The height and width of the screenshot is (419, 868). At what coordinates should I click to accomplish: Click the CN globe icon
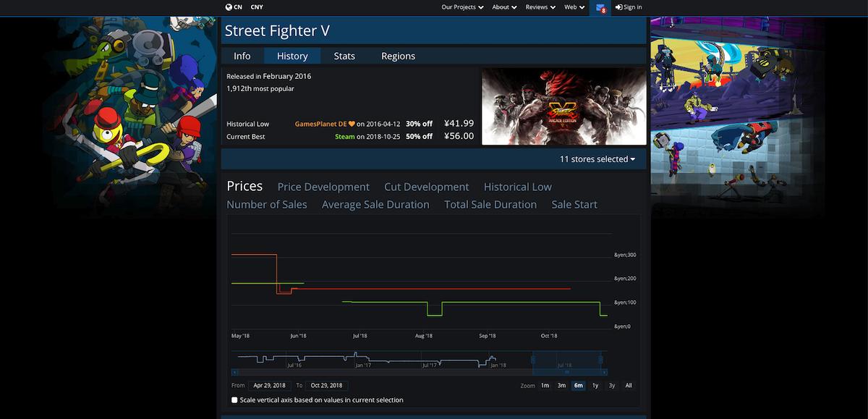point(228,7)
